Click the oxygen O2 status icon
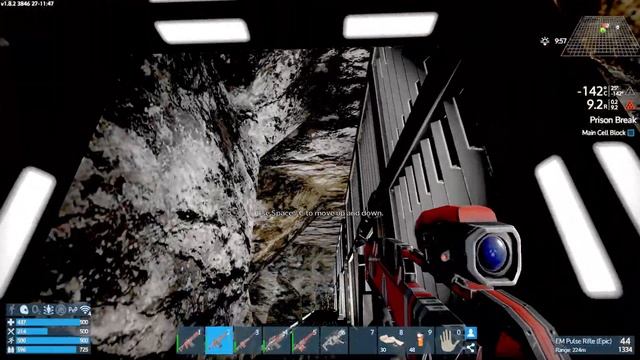The height and width of the screenshot is (360, 640). (36, 310)
